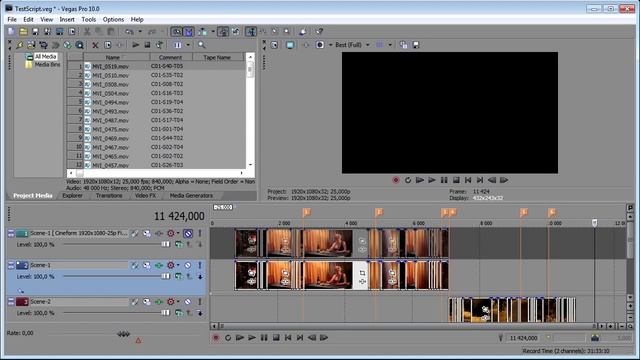Screen dimensions: 640x360
Task: Select Media Bins folder in tree
Action: (43, 64)
